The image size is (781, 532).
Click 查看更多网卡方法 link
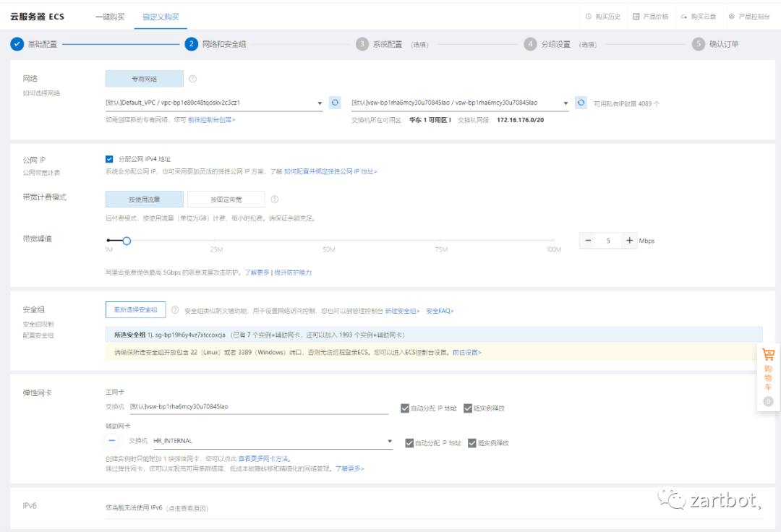click(263, 459)
